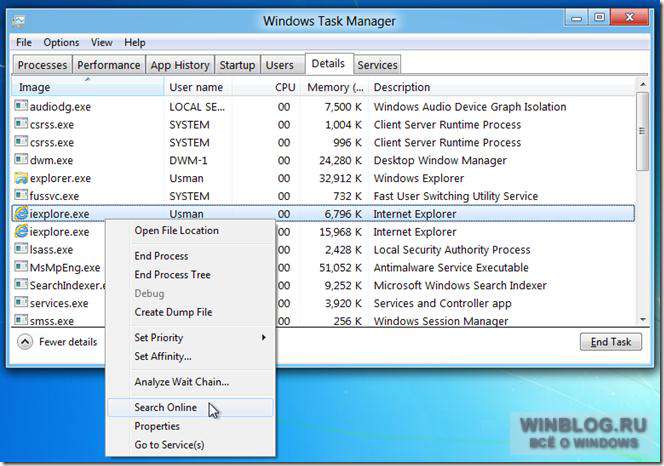
Task: Click the Microsoft Windows Search Indexer description
Action: pyautogui.click(x=460, y=285)
